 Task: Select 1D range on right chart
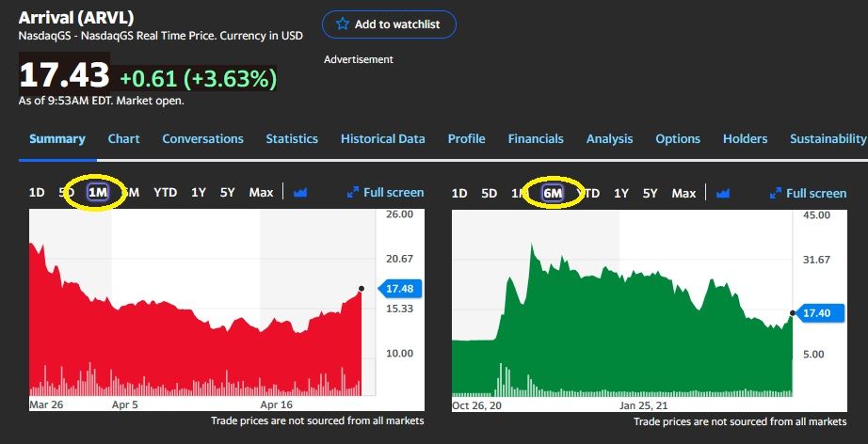pyautogui.click(x=459, y=194)
